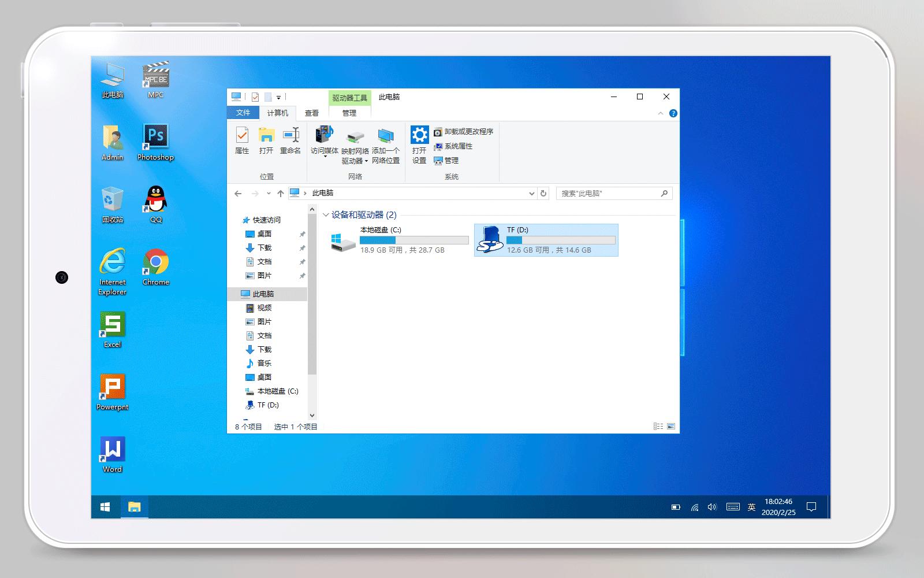Image resolution: width=924 pixels, height=578 pixels.
Task: Click the refresh button next to address bar
Action: [x=542, y=193]
